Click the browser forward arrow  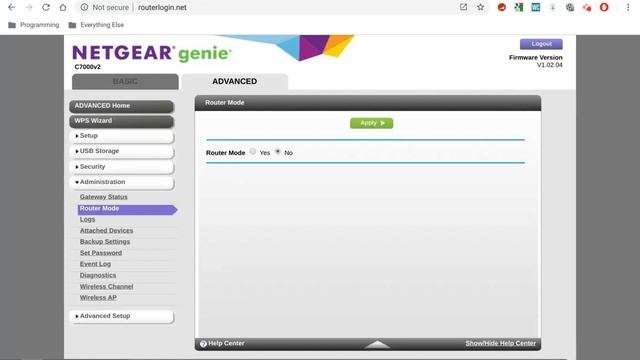29,7
